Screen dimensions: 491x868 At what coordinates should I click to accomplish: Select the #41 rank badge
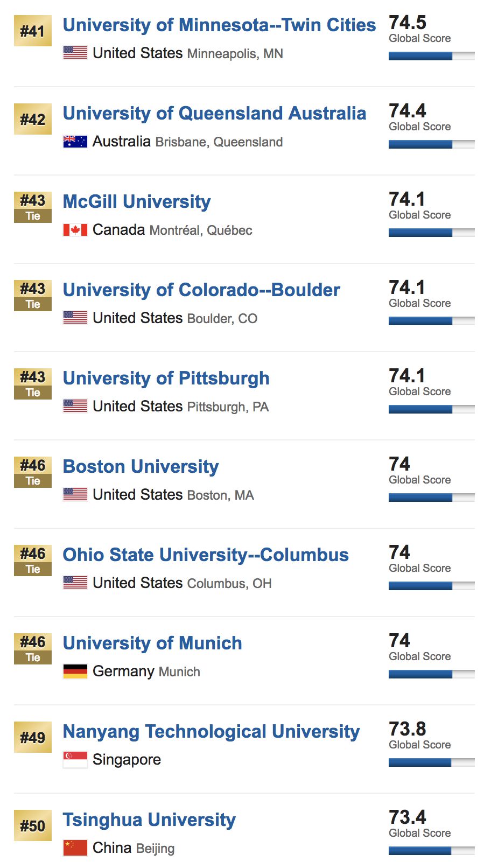[33, 31]
